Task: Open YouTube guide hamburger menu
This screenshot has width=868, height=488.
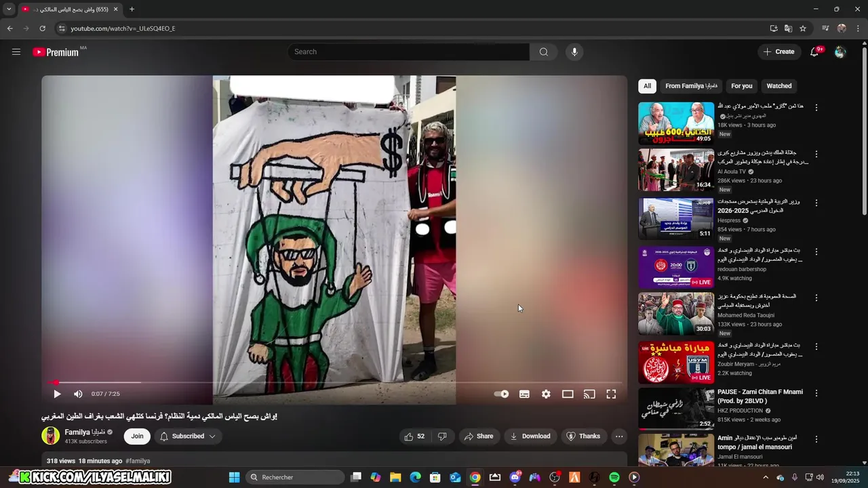Action: 16,52
